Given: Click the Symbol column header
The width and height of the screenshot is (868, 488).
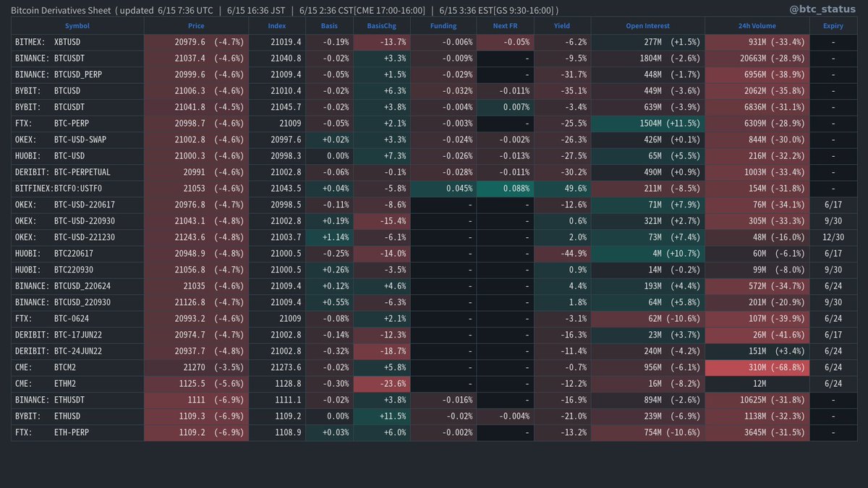Looking at the screenshot, I should coord(77,25).
